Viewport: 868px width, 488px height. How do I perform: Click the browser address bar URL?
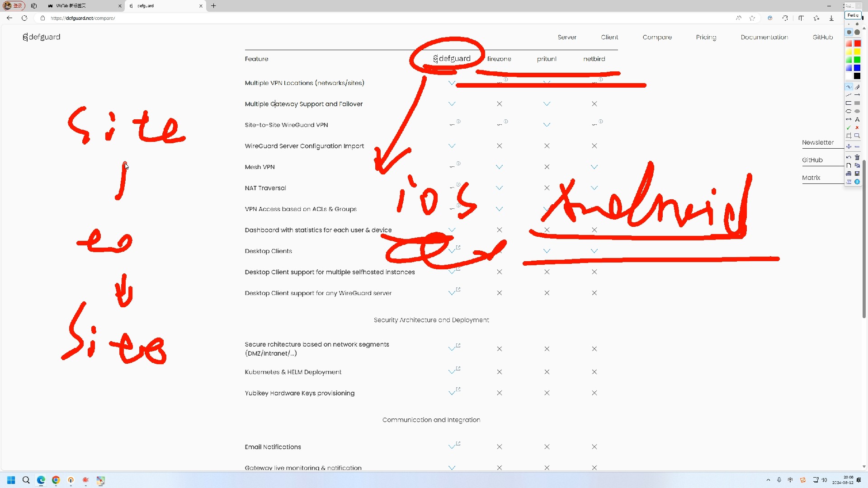[x=83, y=18]
